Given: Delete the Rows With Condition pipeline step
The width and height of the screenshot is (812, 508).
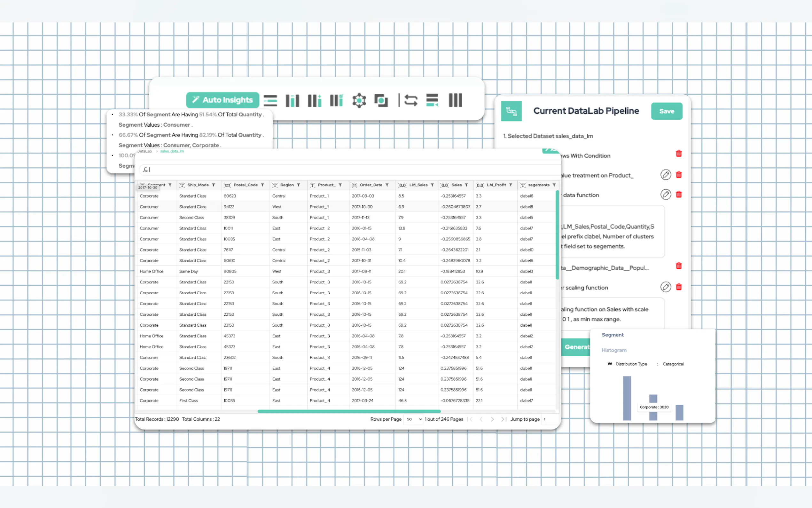Looking at the screenshot, I should (x=678, y=154).
